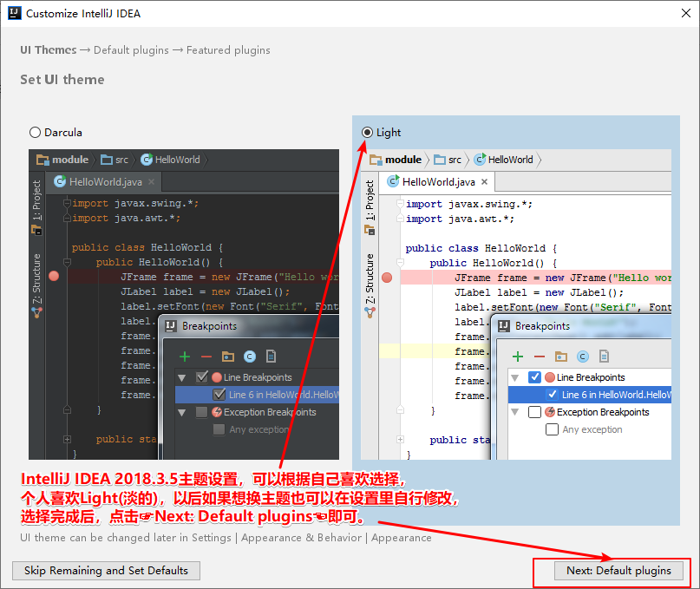Group breakpoints using the folder icon
700x589 pixels.
coord(560,356)
